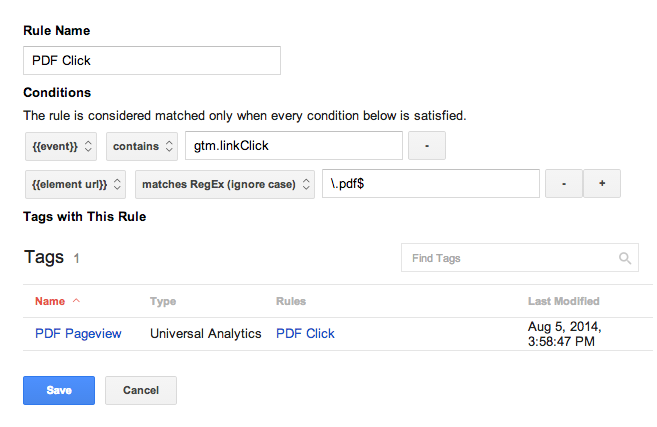This screenshot has width=657, height=427.
Task: Click the Aug 5, 2014 modified date
Action: tap(564, 334)
